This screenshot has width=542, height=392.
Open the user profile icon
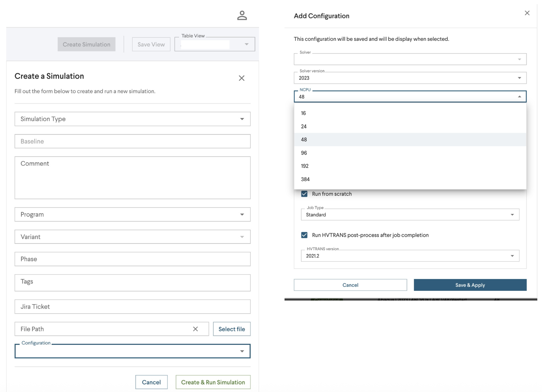(242, 15)
